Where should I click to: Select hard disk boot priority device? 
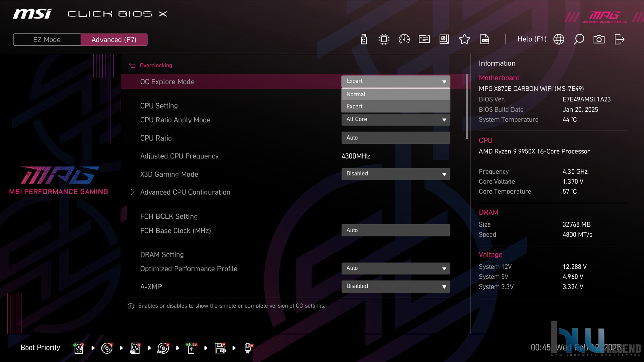click(x=79, y=348)
